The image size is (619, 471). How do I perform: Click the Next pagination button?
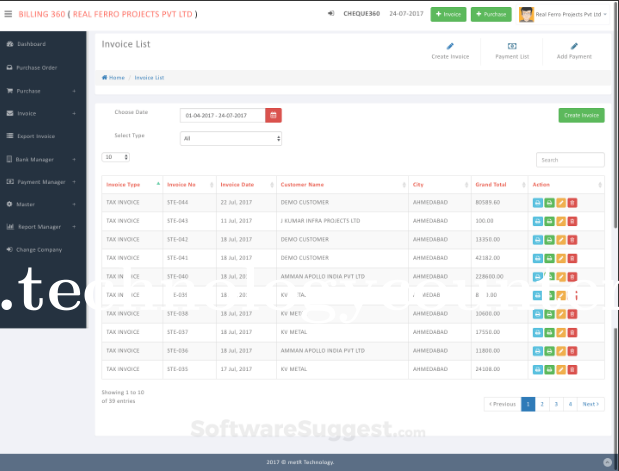(x=591, y=404)
